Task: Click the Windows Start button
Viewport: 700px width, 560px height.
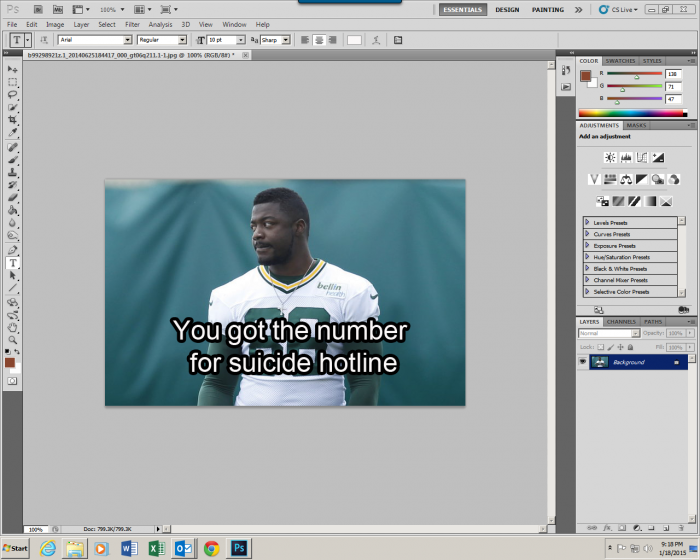Action: [15, 548]
